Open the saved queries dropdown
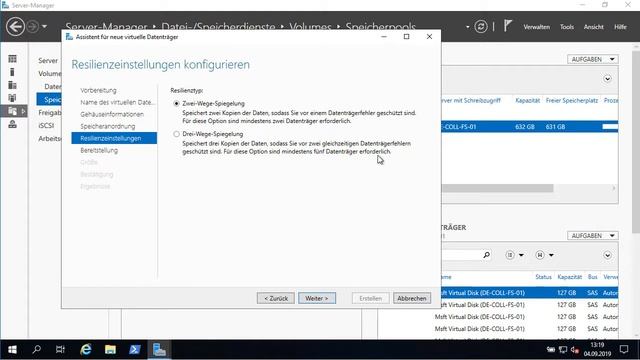 coord(544,255)
